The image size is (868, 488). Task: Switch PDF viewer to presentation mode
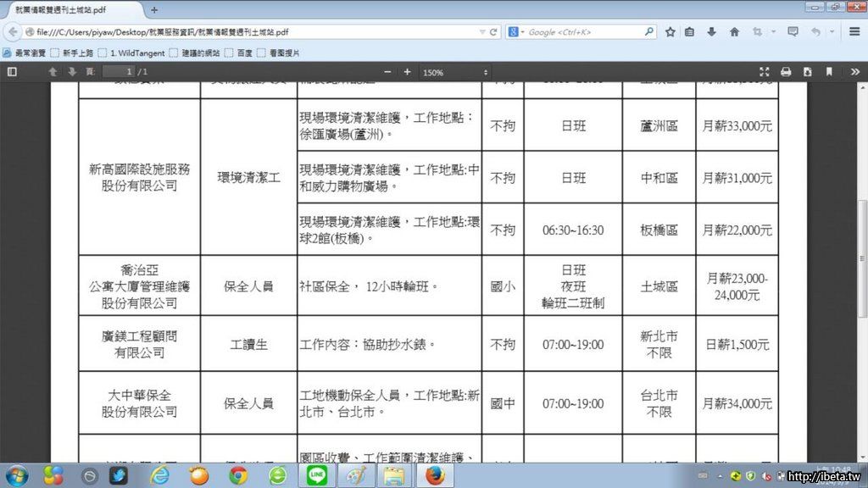tap(764, 72)
